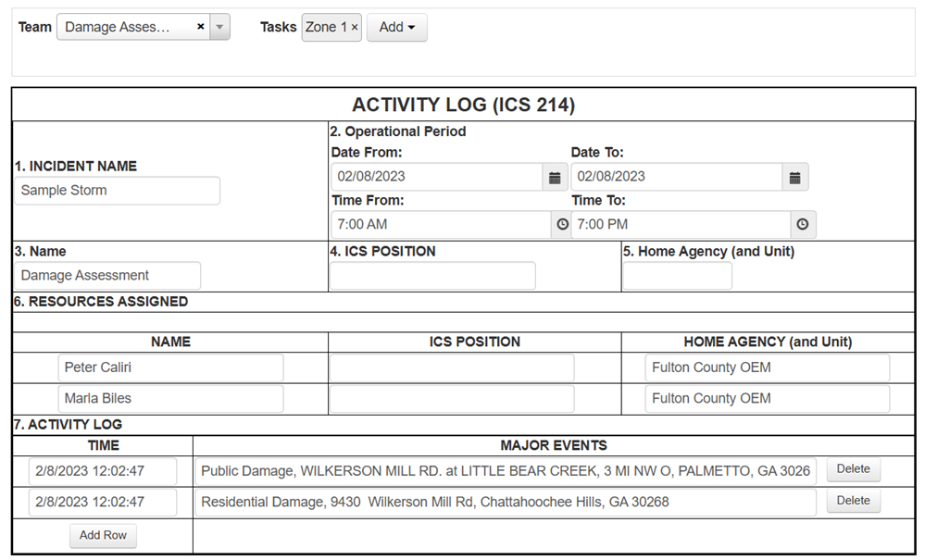Select the Incident Name input field

click(117, 191)
